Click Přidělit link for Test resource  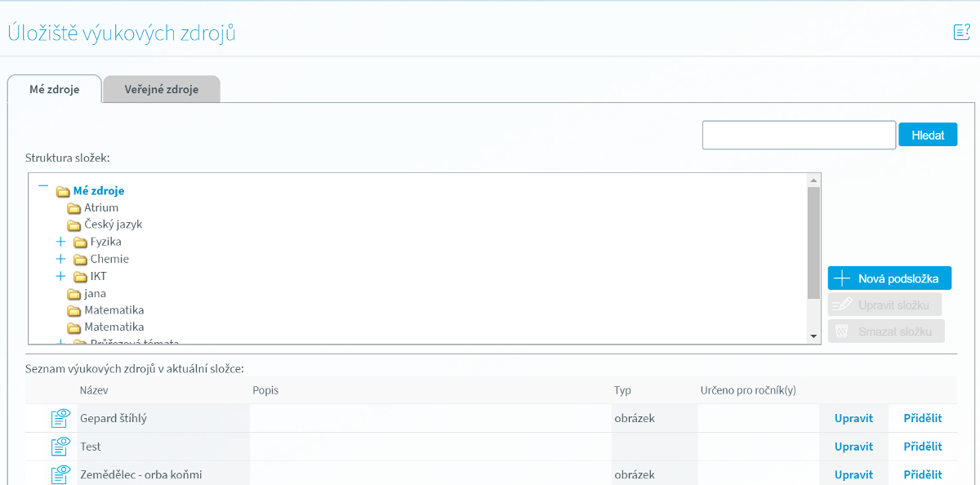[x=923, y=447]
